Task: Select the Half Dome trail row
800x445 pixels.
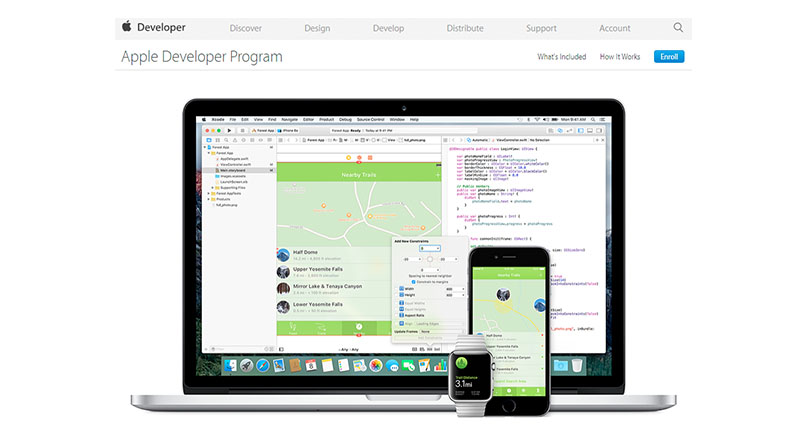Action: click(334, 255)
